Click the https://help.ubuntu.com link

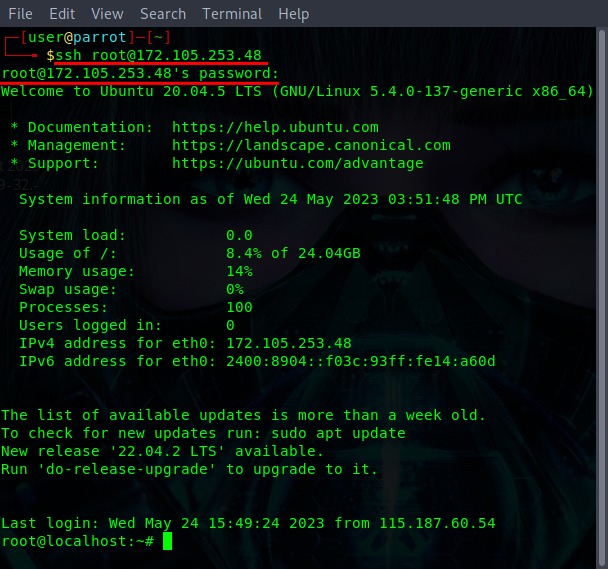(275, 127)
